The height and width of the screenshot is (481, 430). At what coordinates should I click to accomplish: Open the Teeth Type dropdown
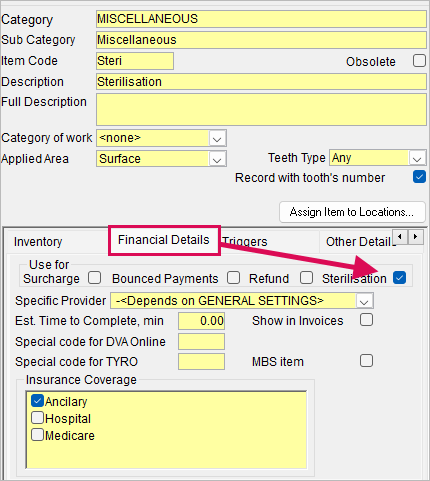pyautogui.click(x=417, y=158)
